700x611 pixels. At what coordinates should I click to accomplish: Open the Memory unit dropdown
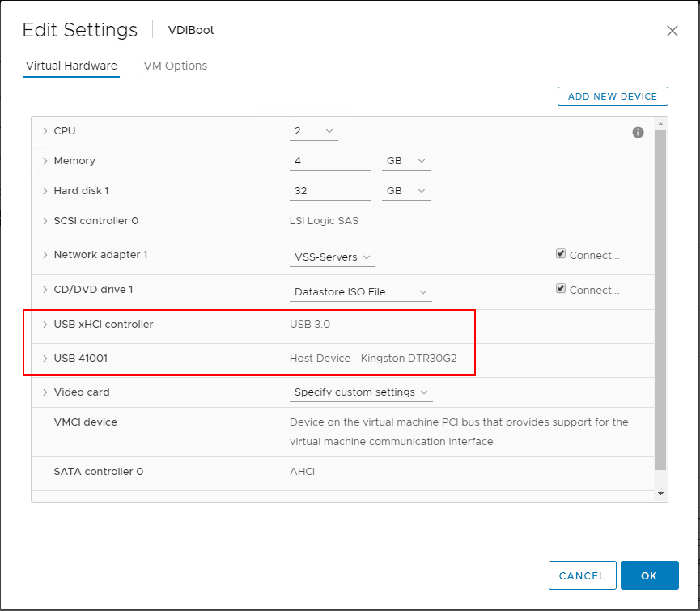[x=405, y=160]
